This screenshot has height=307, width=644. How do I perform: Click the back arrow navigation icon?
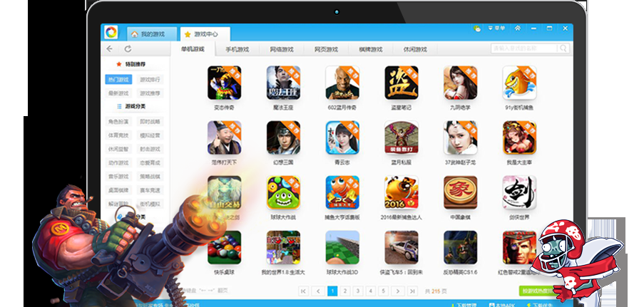tap(110, 49)
